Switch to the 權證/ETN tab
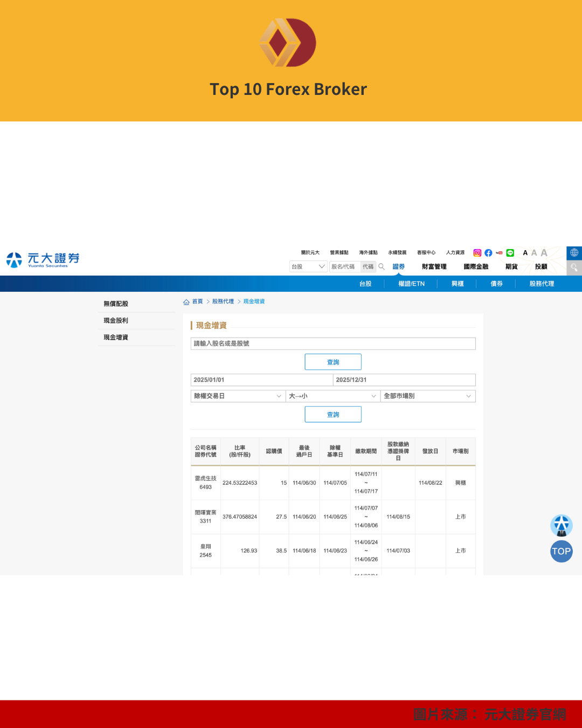Screen dimensions: 582x728 [411, 284]
